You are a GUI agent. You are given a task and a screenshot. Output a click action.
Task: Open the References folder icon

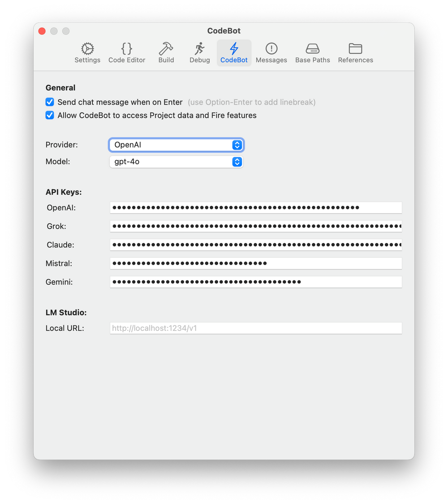click(355, 48)
